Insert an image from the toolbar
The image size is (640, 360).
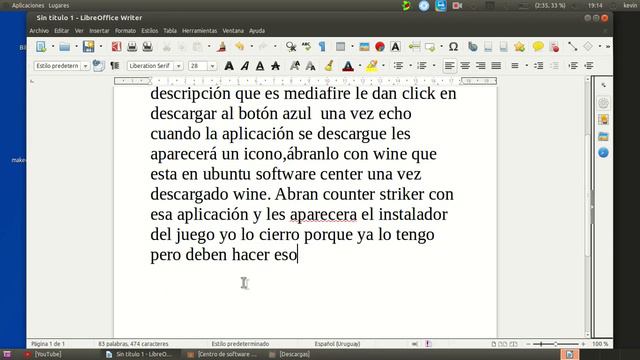click(364, 47)
